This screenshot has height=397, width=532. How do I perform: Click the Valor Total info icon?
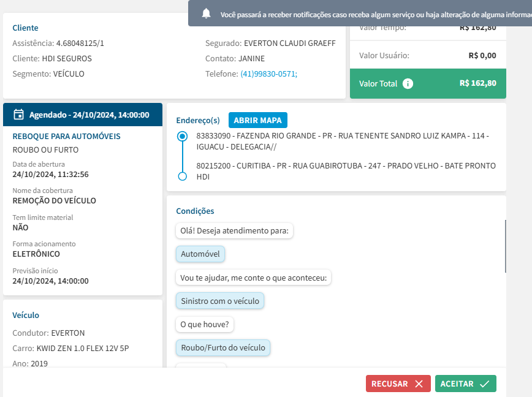(408, 83)
